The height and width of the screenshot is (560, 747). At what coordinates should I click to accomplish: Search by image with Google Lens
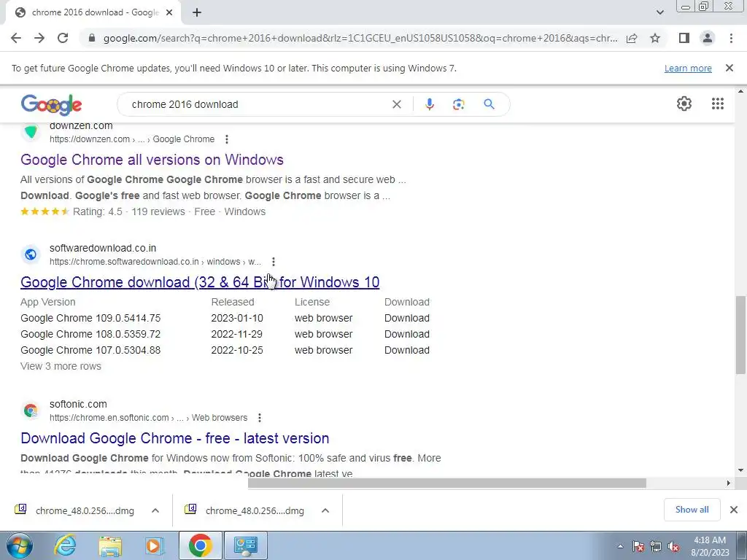pos(458,104)
